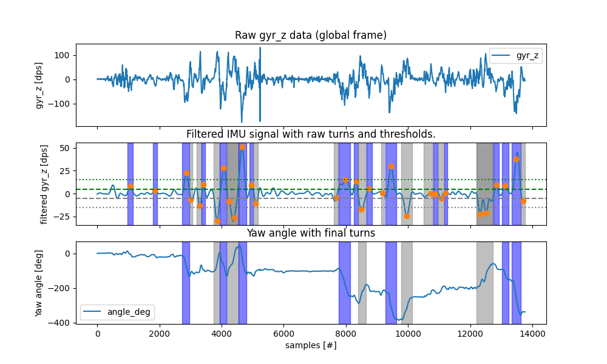The image size is (607, 364).
Task: Click the x-axis tick label "2000"
Action: (160, 334)
